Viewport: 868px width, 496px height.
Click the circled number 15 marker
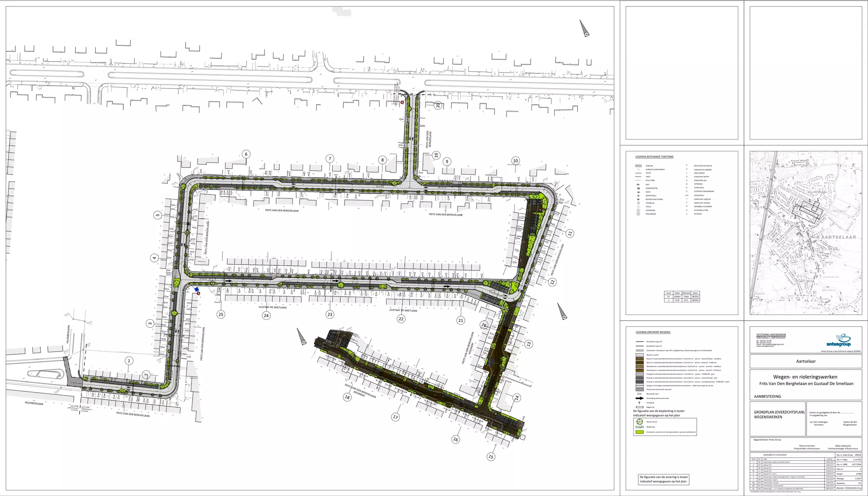[491, 457]
